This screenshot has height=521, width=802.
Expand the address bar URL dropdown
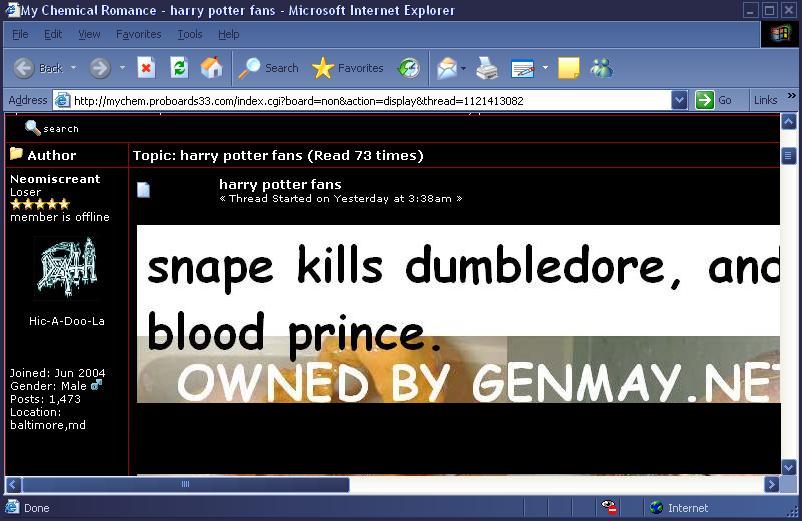(679, 100)
